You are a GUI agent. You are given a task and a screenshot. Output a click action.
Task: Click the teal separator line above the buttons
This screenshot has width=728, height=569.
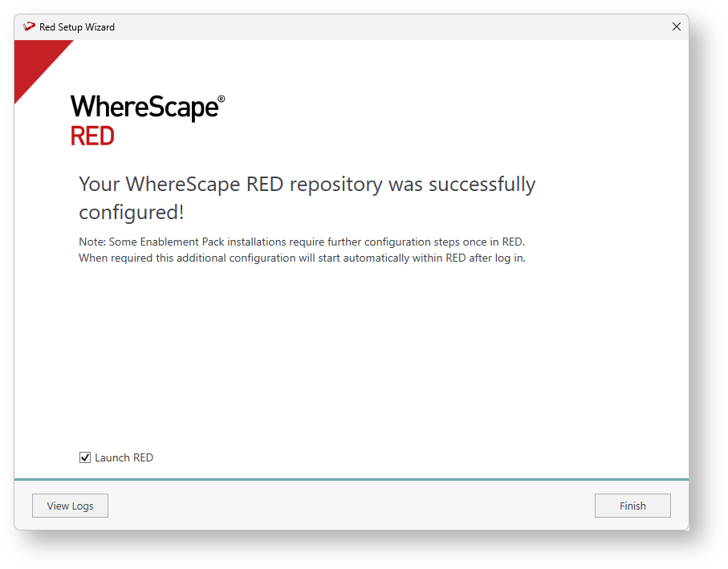(352, 479)
